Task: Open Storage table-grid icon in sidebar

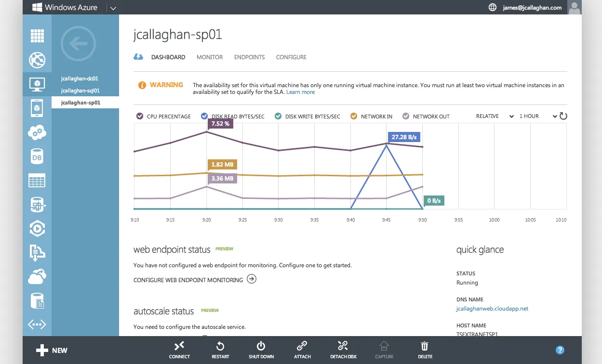Action: pos(37,181)
